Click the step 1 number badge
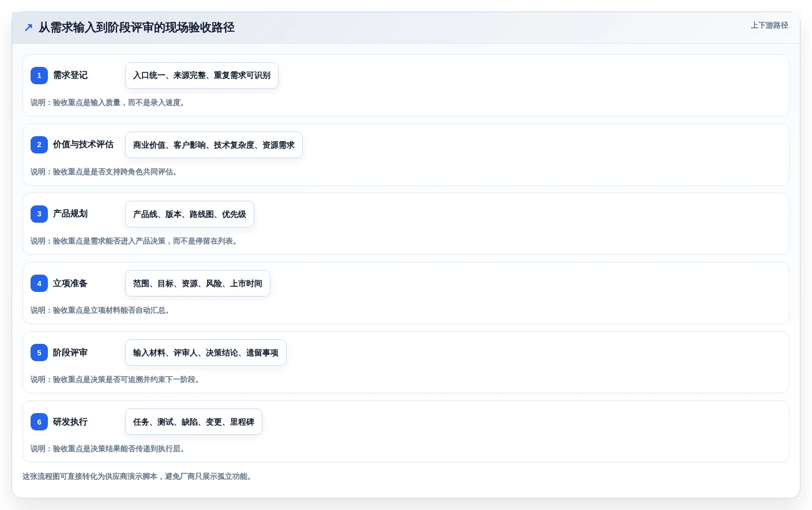 (39, 75)
